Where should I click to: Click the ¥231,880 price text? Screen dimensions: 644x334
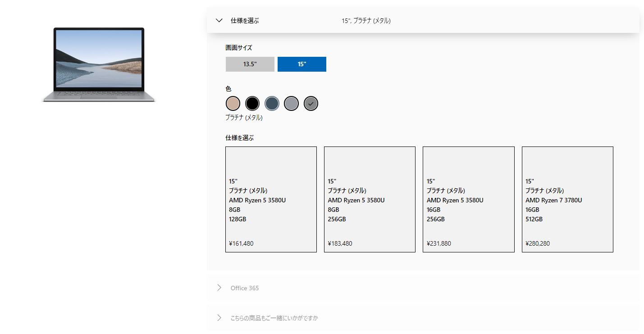439,243
